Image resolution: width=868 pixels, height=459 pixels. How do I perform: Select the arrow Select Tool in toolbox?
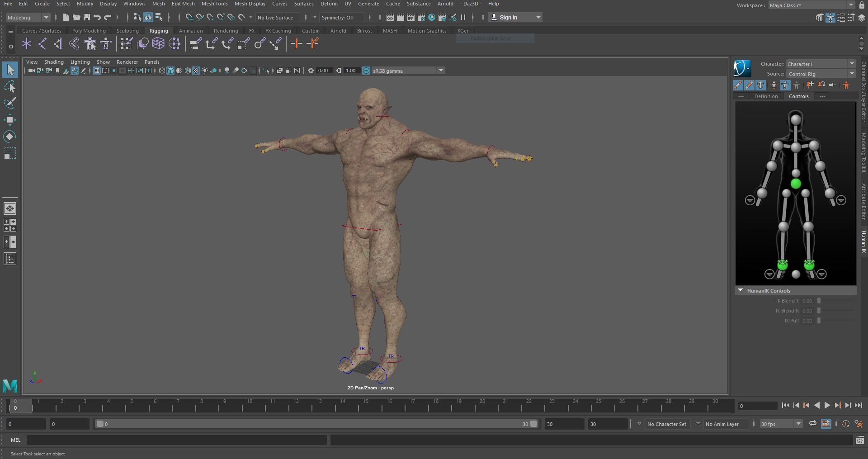(x=10, y=70)
